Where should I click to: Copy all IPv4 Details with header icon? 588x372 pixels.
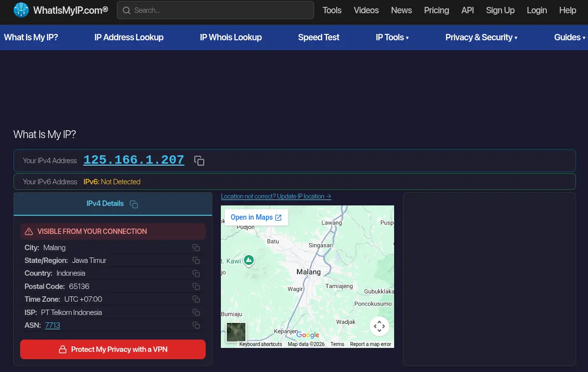click(x=134, y=204)
